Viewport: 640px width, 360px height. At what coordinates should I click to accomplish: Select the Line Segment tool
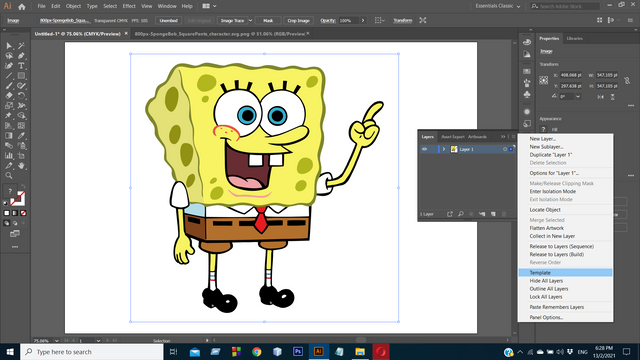pyautogui.click(x=9, y=76)
